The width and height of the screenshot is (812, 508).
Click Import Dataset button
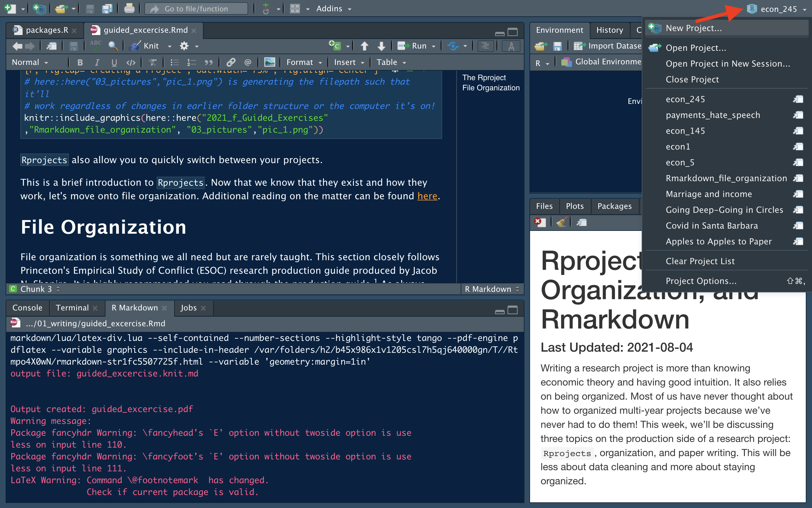(607, 46)
